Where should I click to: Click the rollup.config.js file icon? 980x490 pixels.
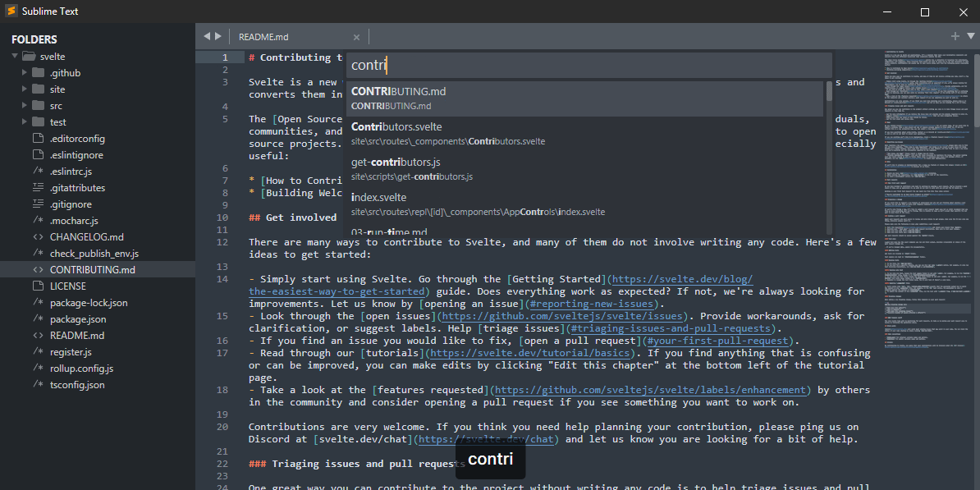tap(38, 369)
